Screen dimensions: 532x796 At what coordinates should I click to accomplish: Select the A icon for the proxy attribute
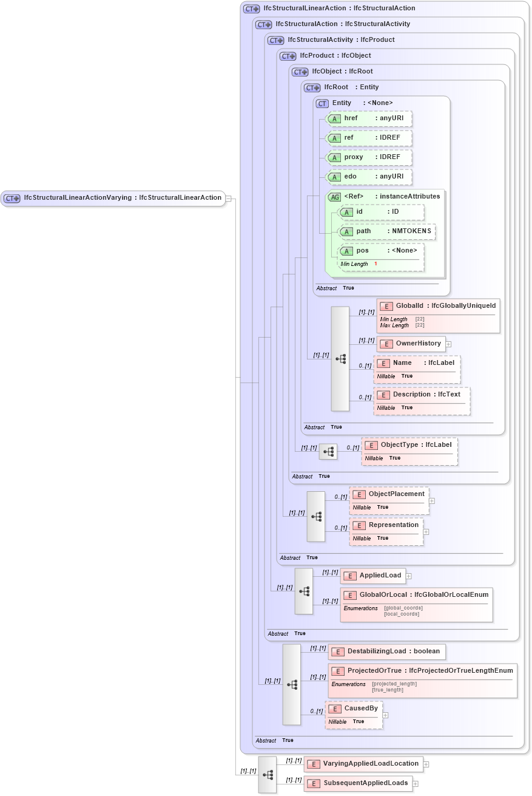click(x=334, y=157)
